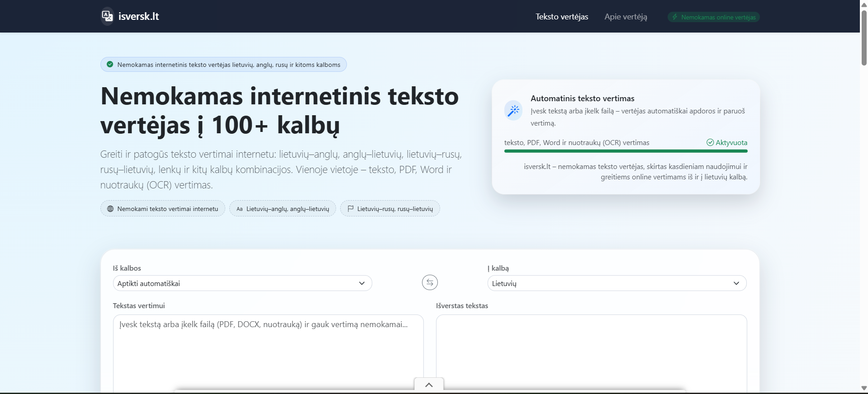Focus the Tekstas vertimui input area
The image size is (868, 394).
268,353
